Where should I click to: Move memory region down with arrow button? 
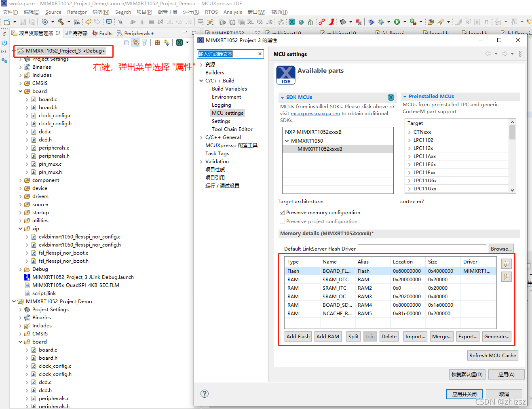pyautogui.click(x=506, y=276)
